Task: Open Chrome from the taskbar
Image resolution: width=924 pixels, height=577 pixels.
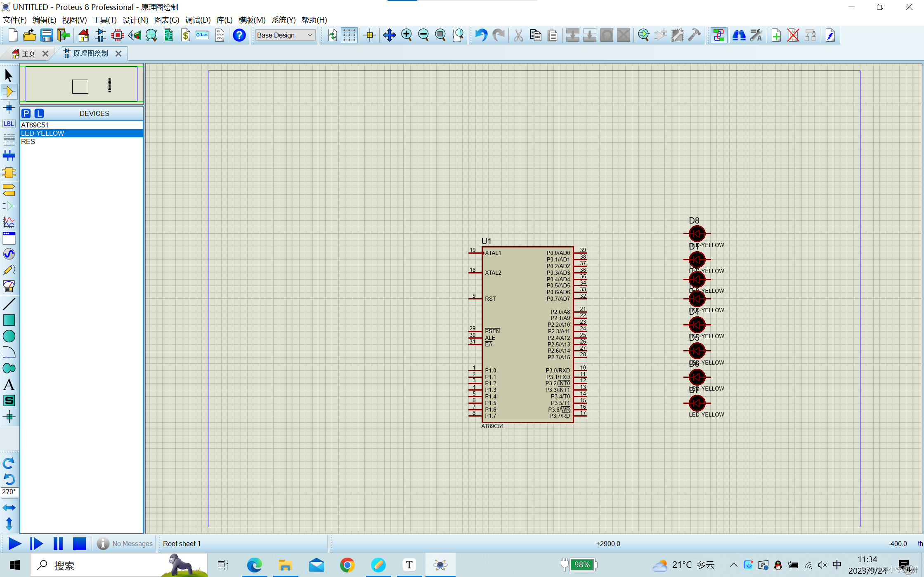Action: (x=347, y=565)
